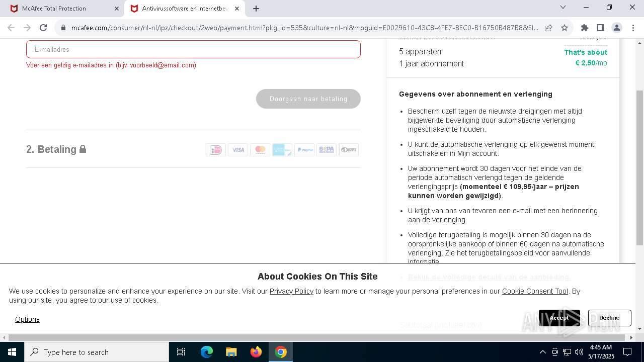
Task: Click the 'That's about' label
Action: point(586,52)
